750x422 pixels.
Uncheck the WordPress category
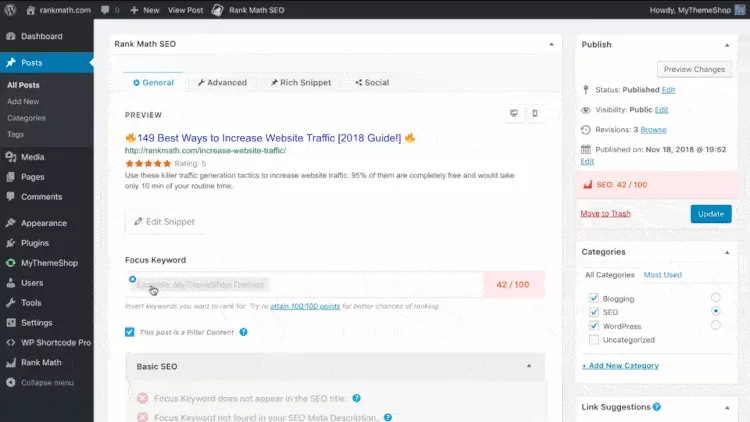594,326
